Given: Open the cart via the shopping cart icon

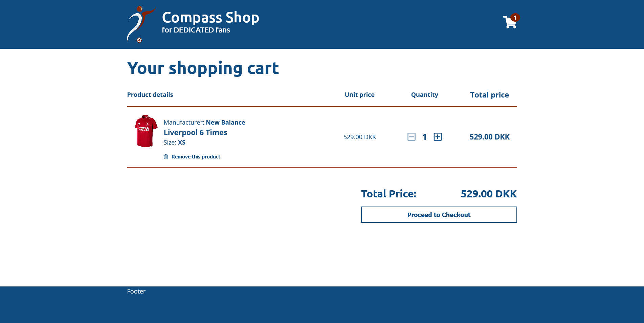Looking at the screenshot, I should [509, 22].
